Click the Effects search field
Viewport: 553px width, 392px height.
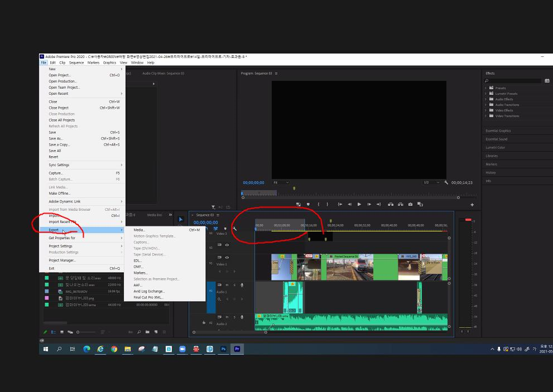(515, 81)
